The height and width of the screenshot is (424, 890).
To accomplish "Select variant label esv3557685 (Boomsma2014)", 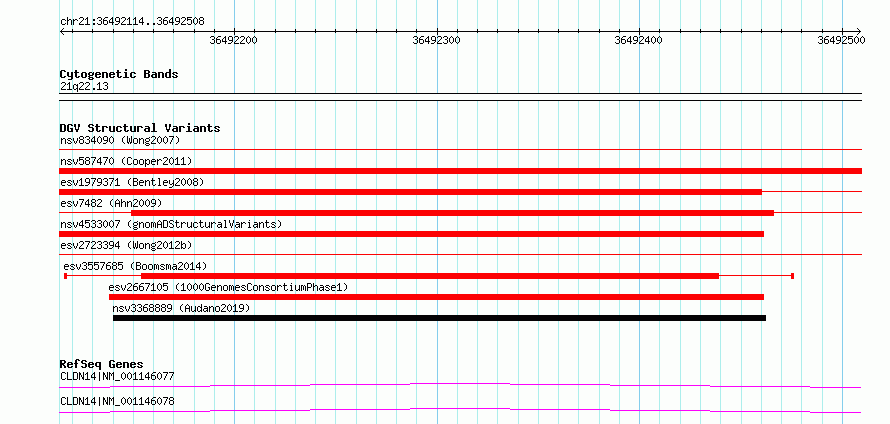I will (x=135, y=266).
